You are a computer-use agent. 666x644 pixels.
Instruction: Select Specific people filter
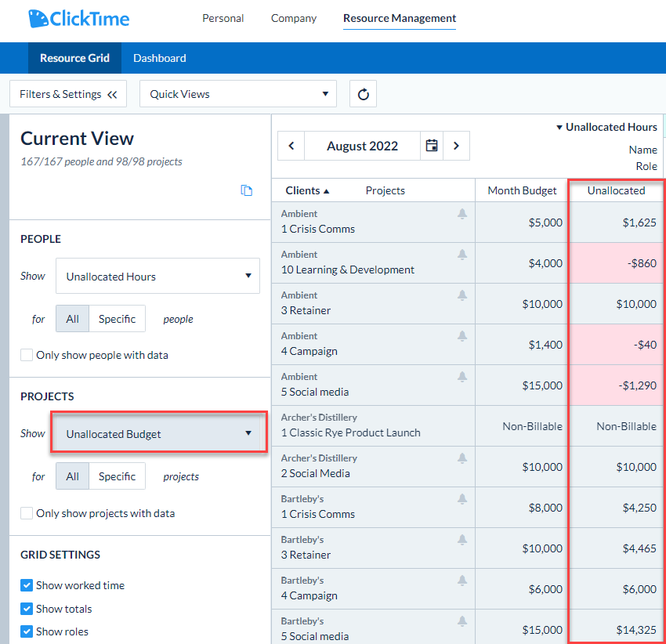pyautogui.click(x=117, y=319)
